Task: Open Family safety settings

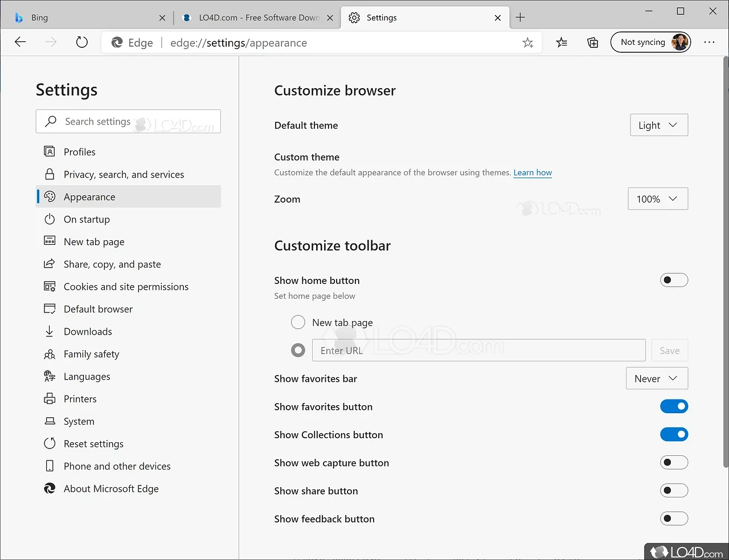Action: click(128, 354)
